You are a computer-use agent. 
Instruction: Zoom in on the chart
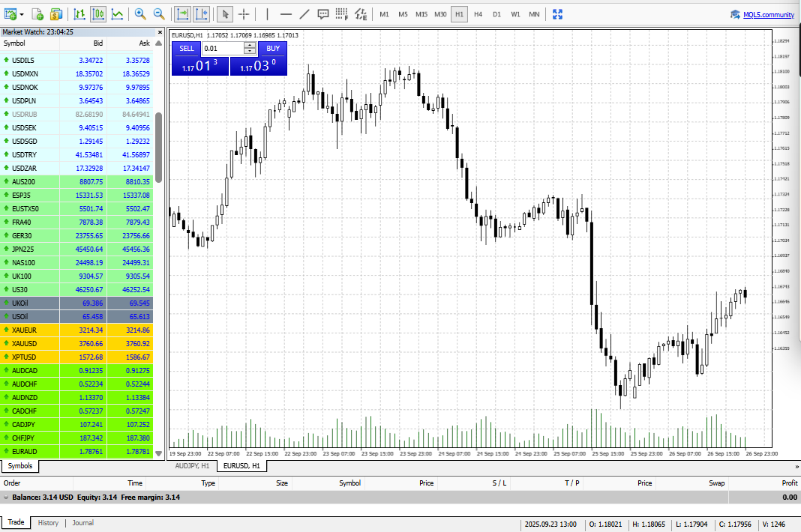coord(139,14)
